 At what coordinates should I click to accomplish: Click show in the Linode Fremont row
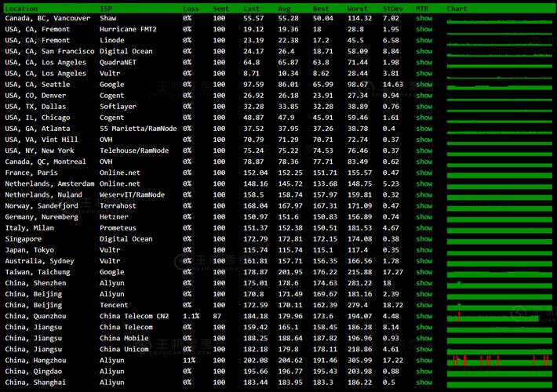tap(424, 40)
